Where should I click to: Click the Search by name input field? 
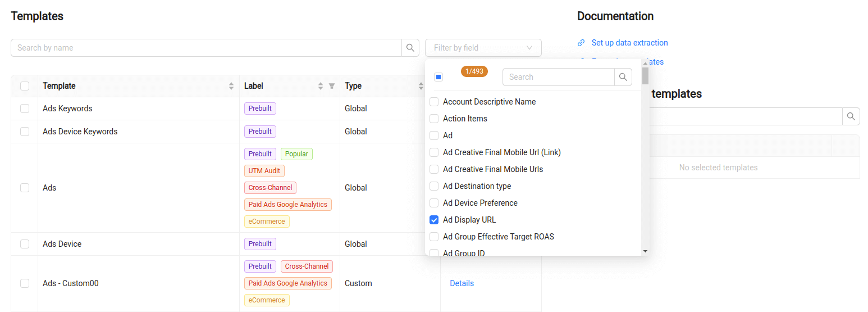pos(206,48)
